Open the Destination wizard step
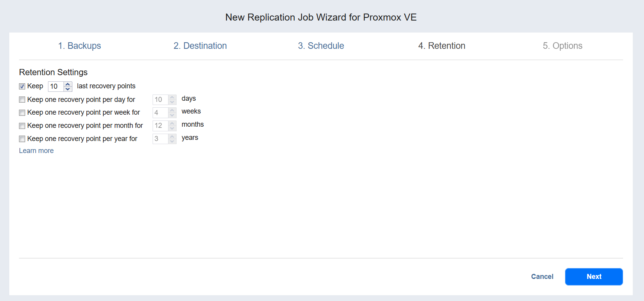 pos(200,46)
